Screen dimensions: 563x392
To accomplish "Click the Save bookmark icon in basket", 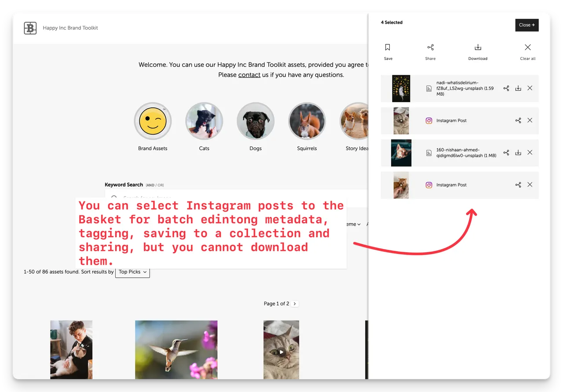I will (x=388, y=48).
